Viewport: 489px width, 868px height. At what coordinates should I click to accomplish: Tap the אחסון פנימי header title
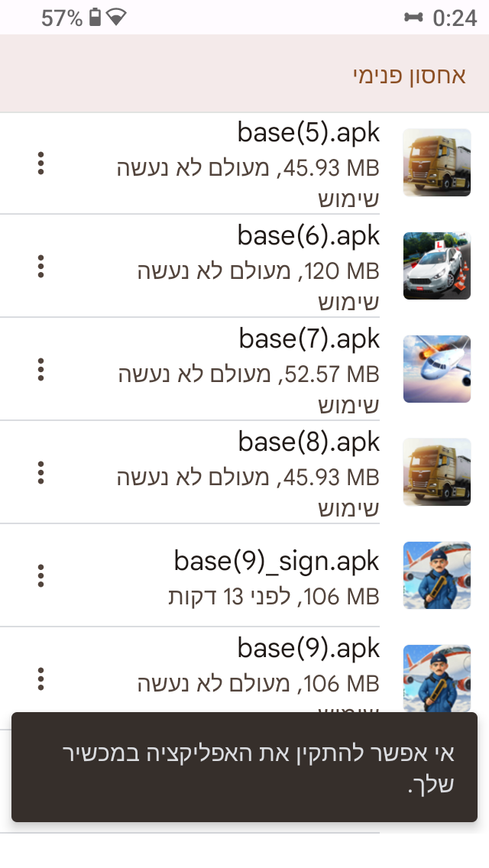click(x=409, y=75)
